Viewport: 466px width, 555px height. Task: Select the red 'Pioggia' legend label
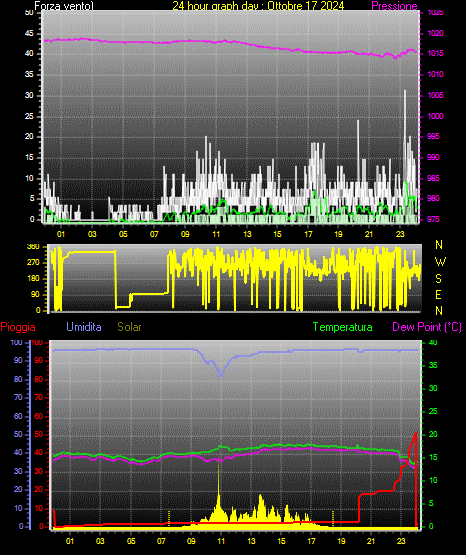pos(18,327)
